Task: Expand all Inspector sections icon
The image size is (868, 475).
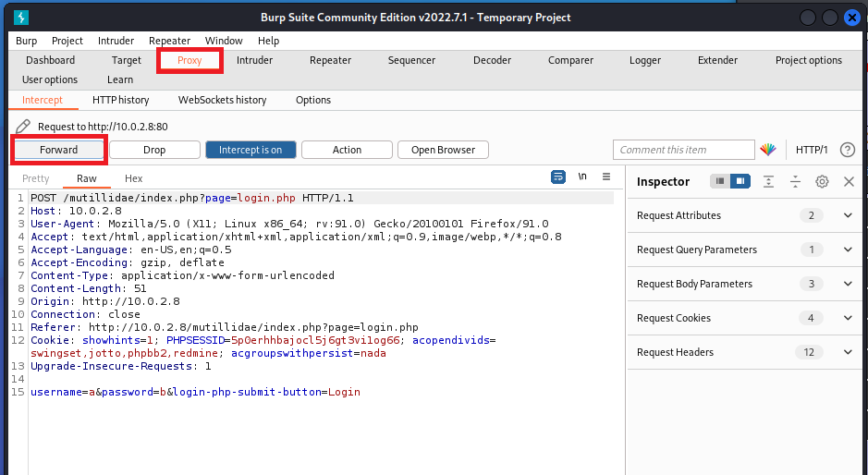Action: (768, 181)
